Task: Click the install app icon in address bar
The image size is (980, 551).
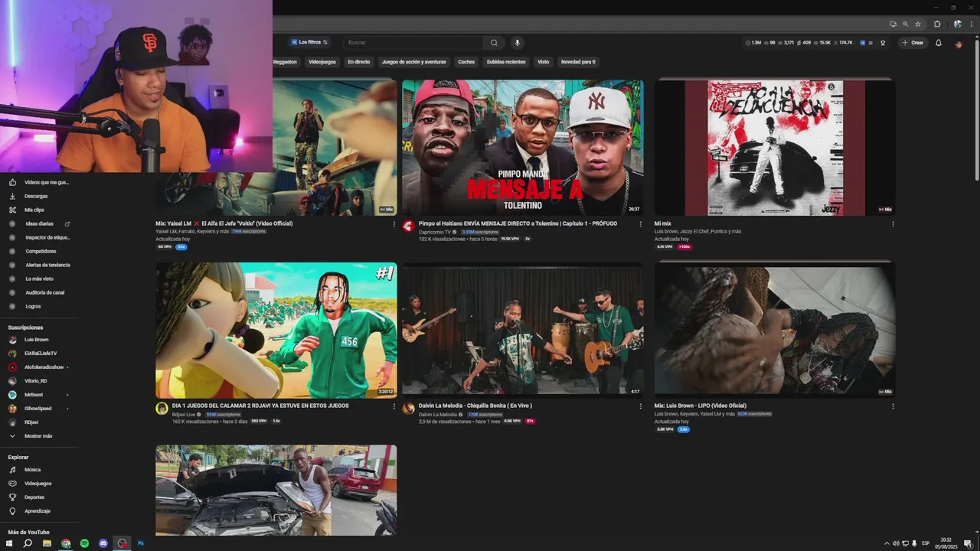Action: click(893, 24)
